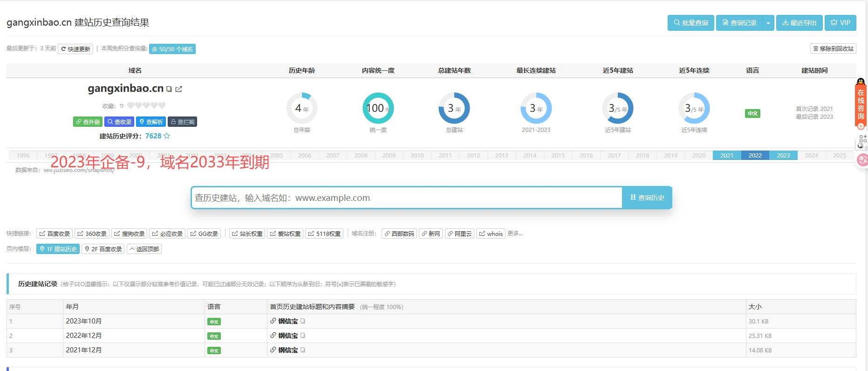Image resolution: width=868 pixels, height=371 pixels.
Task: Open 5118权重 quick link
Action: [324, 234]
